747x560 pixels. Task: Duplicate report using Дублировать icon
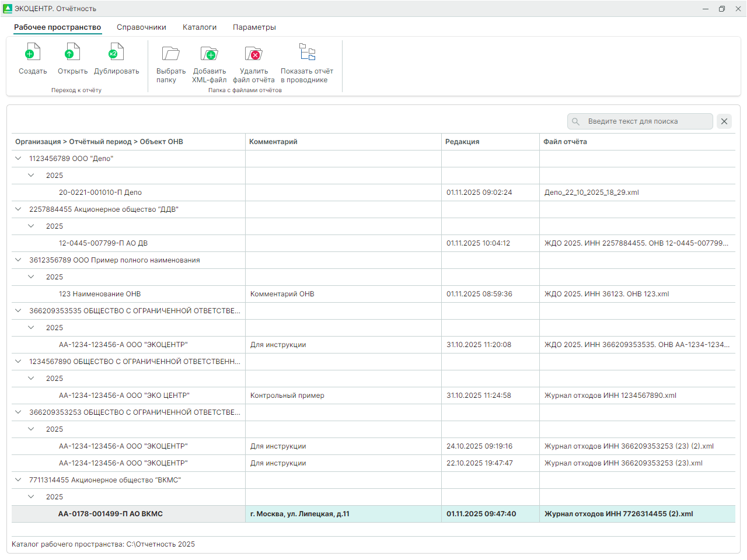pyautogui.click(x=116, y=54)
